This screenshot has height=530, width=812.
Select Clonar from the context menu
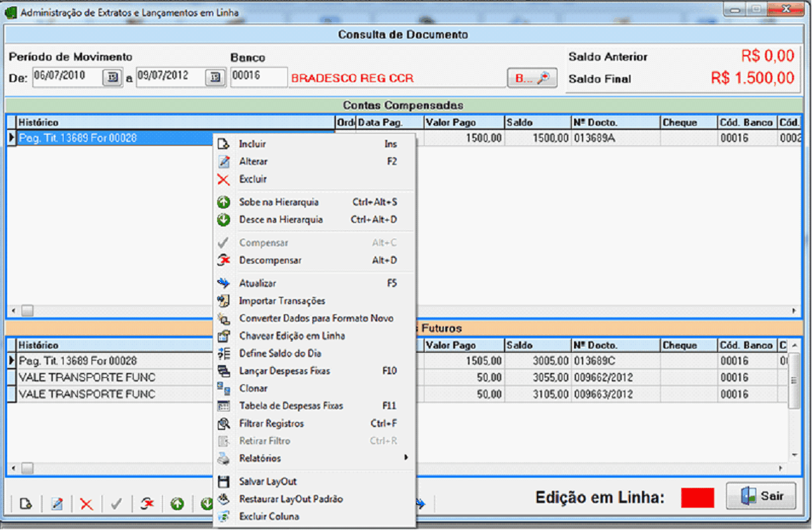[x=253, y=389]
